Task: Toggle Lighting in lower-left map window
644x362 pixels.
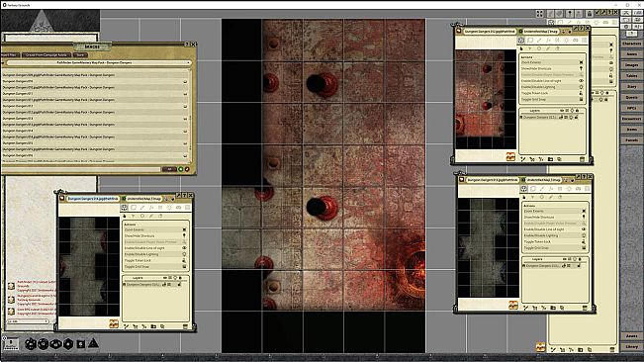Action: coord(155,254)
